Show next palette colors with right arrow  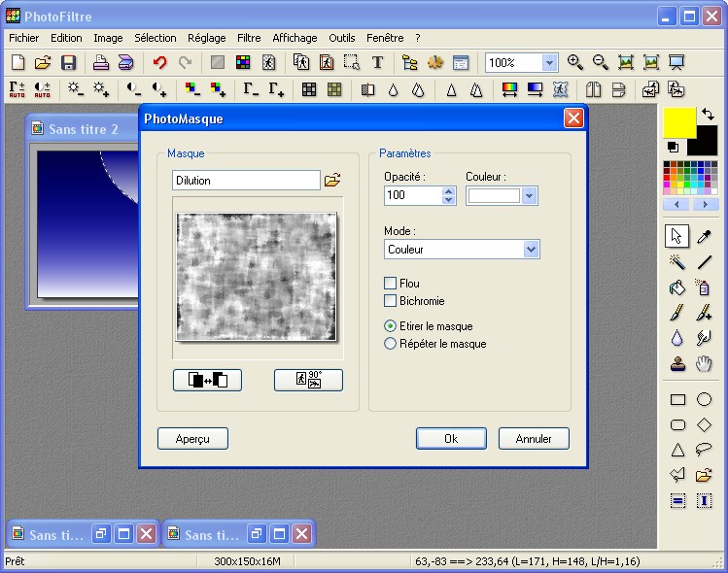click(706, 204)
